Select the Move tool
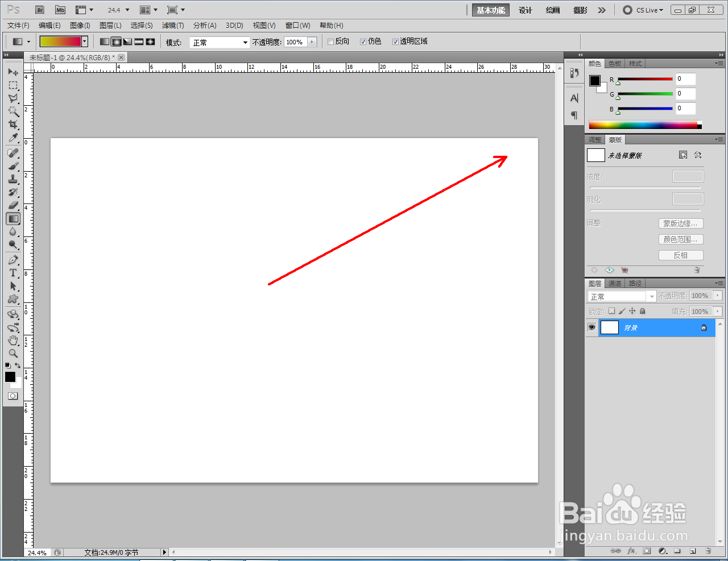The width and height of the screenshot is (728, 561). [13, 72]
